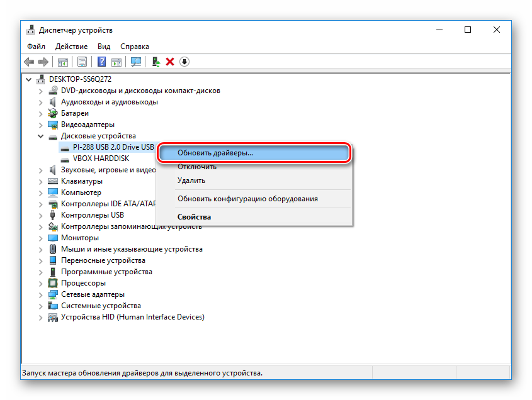Click the Forward arrow toolbar icon
Screen dimensions: 532x400
pyautogui.click(x=43, y=62)
